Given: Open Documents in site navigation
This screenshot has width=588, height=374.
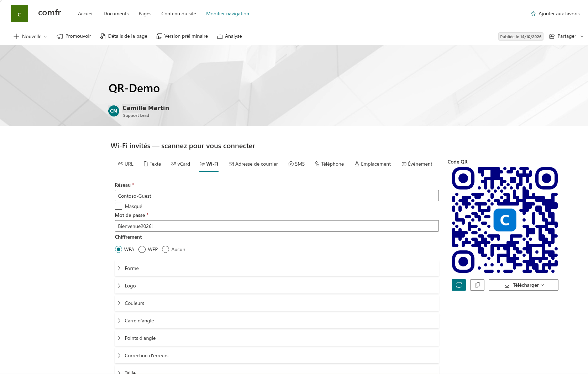Looking at the screenshot, I should click(116, 14).
